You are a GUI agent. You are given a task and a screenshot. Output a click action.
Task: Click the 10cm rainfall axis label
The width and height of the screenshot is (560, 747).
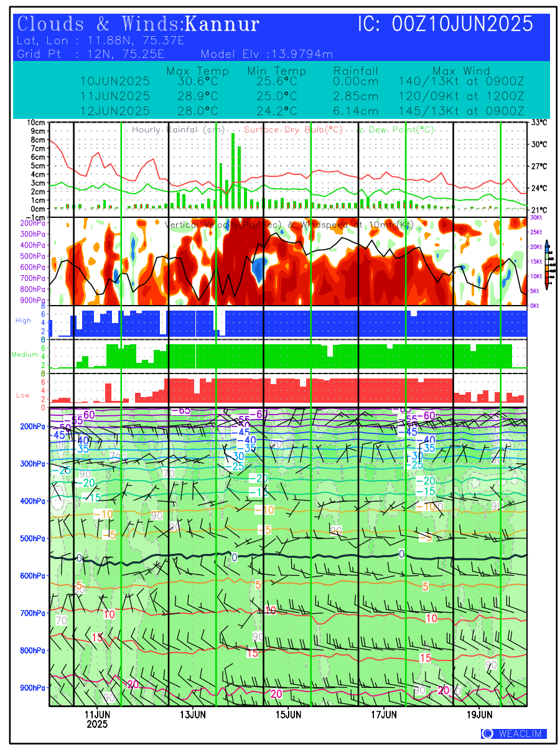click(x=37, y=123)
